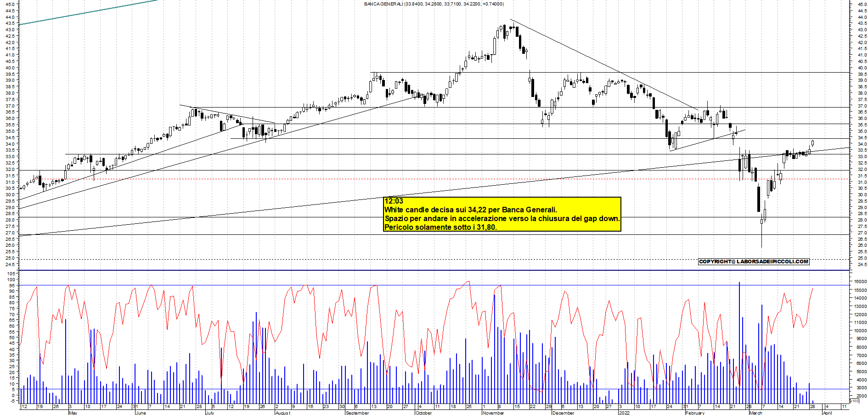Viewport: 868px width, 415px height.
Task: Click the '105' oscillator axis label
Action: (x=11, y=274)
